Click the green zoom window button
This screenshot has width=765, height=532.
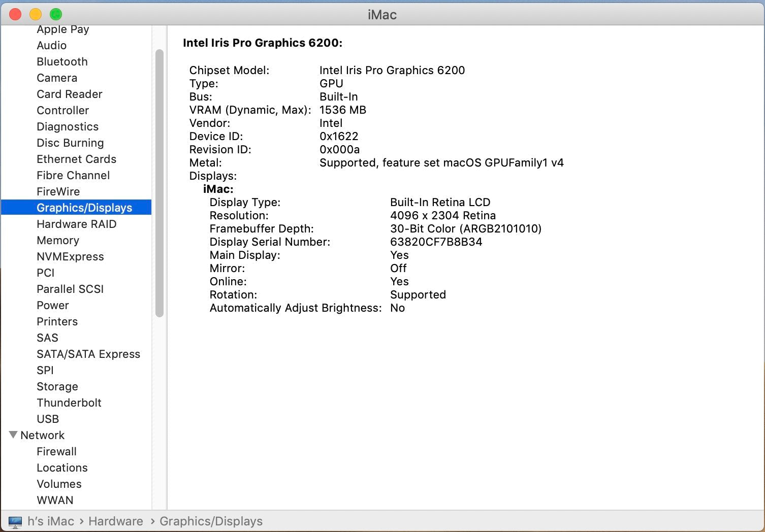(x=56, y=14)
